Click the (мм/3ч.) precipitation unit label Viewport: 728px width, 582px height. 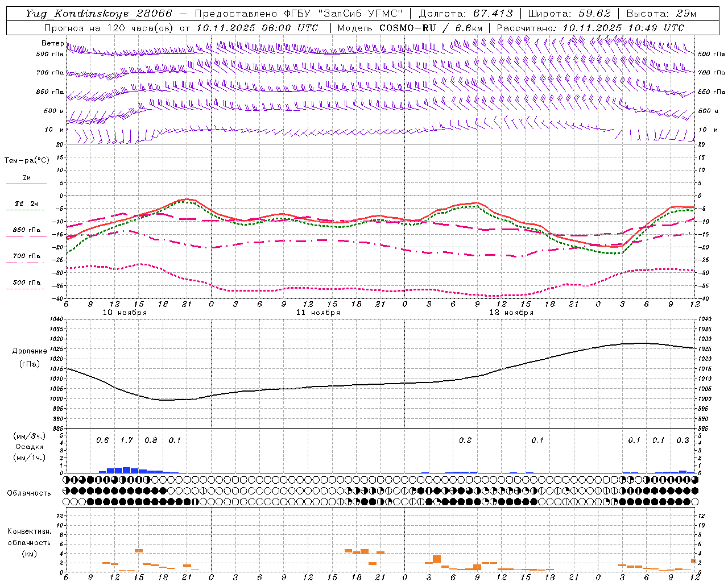[x=29, y=436]
